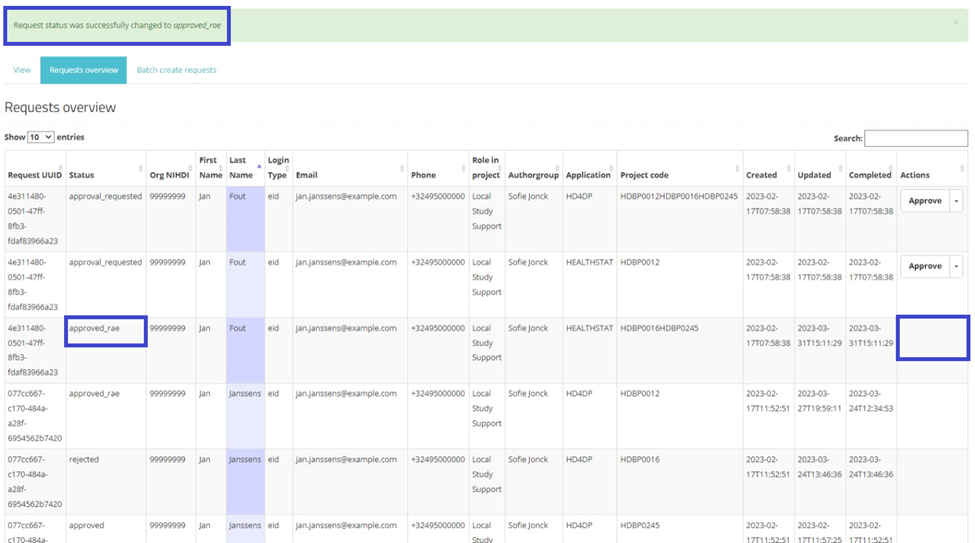Click into the Search input field
Screen dimensions: 975x543
point(915,138)
